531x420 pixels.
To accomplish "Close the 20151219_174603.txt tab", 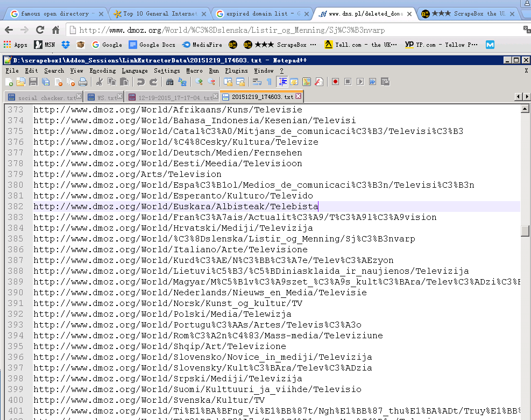I will coord(299,96).
